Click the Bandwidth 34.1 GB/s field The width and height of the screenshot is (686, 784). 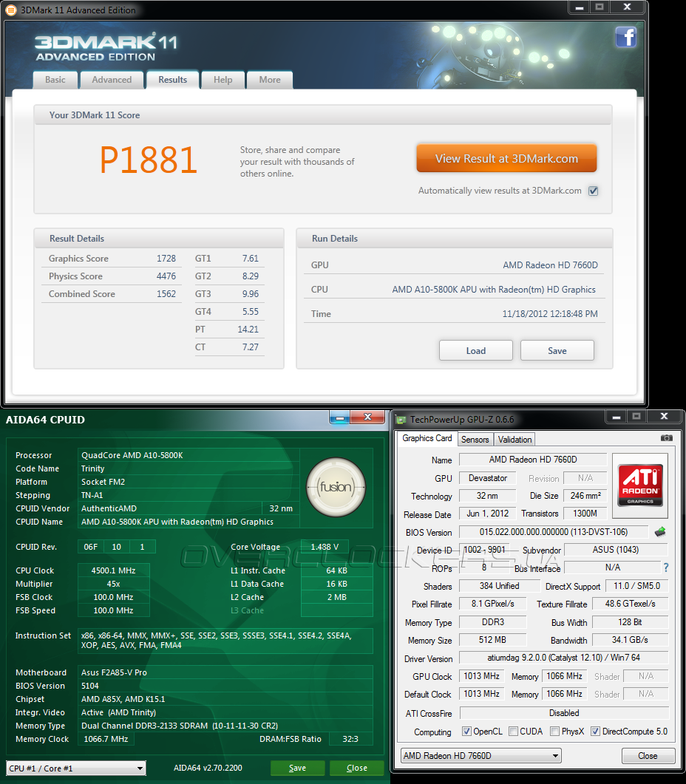click(x=630, y=640)
